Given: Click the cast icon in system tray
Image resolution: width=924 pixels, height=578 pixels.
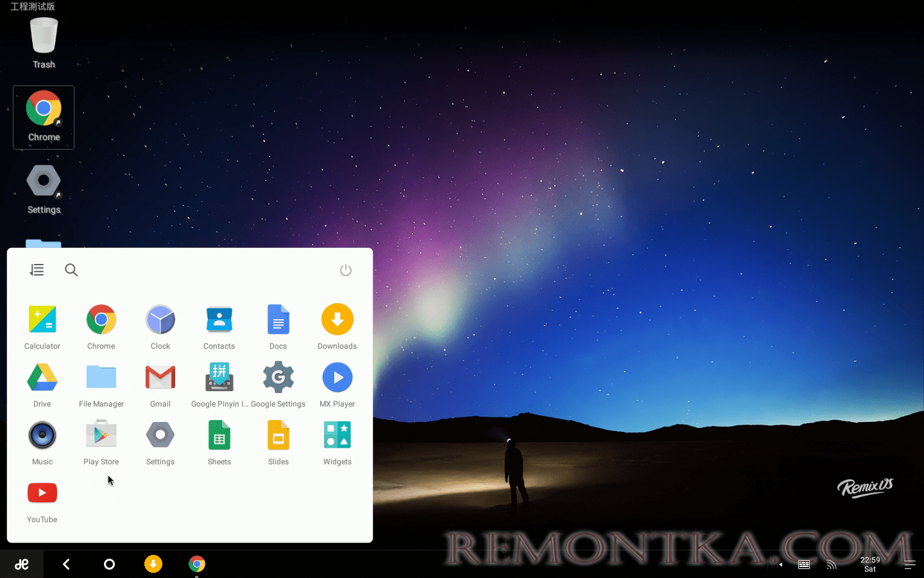Looking at the screenshot, I should coord(832,565).
